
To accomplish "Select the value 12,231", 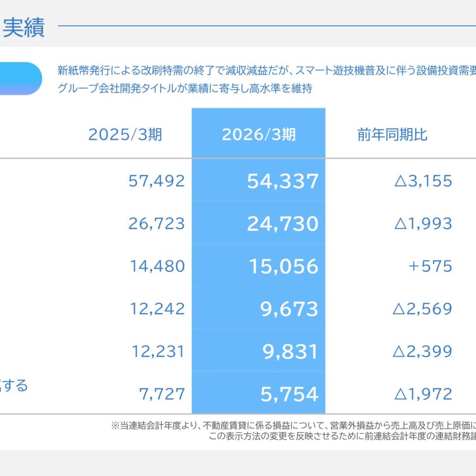I will click(158, 351).
